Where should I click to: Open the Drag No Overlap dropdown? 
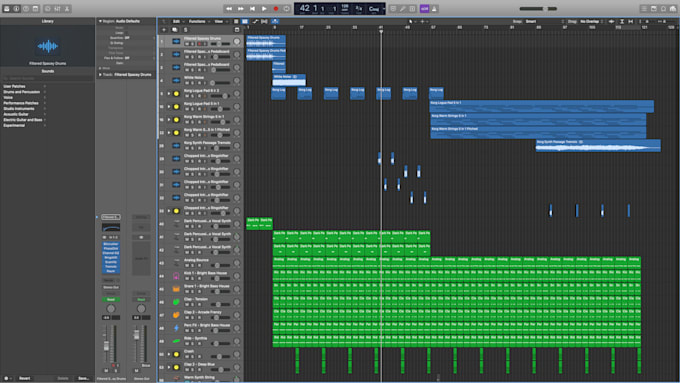[591, 21]
